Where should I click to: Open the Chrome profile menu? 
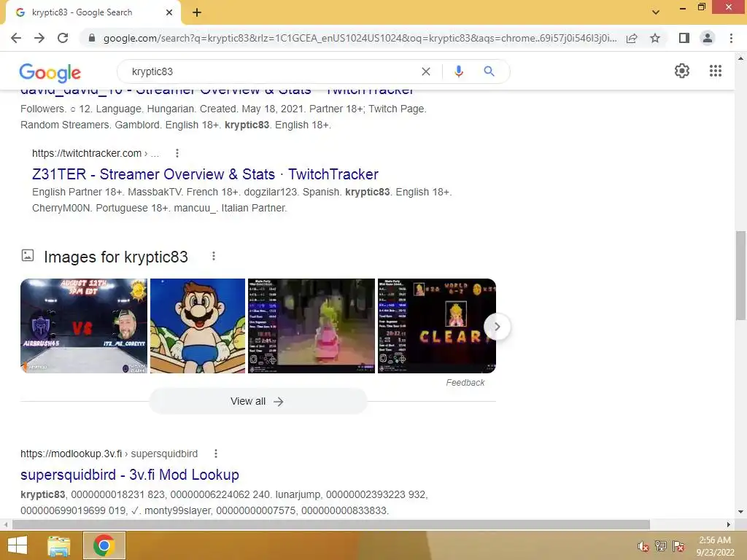(708, 38)
